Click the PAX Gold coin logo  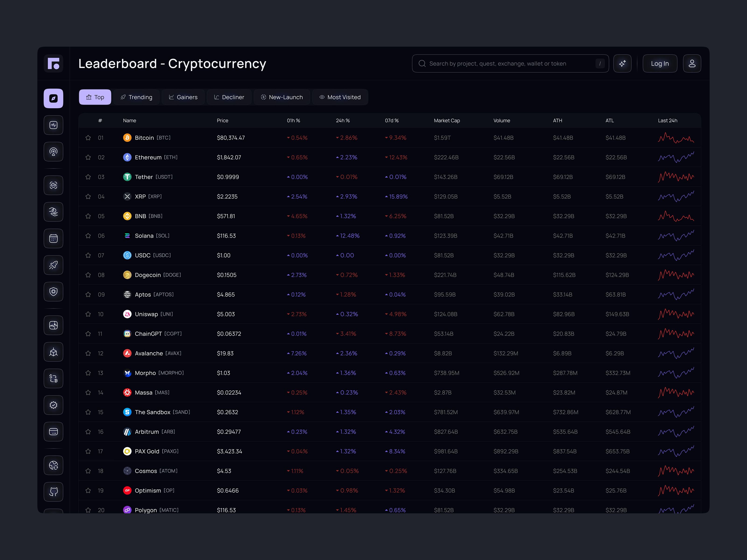pyautogui.click(x=127, y=451)
